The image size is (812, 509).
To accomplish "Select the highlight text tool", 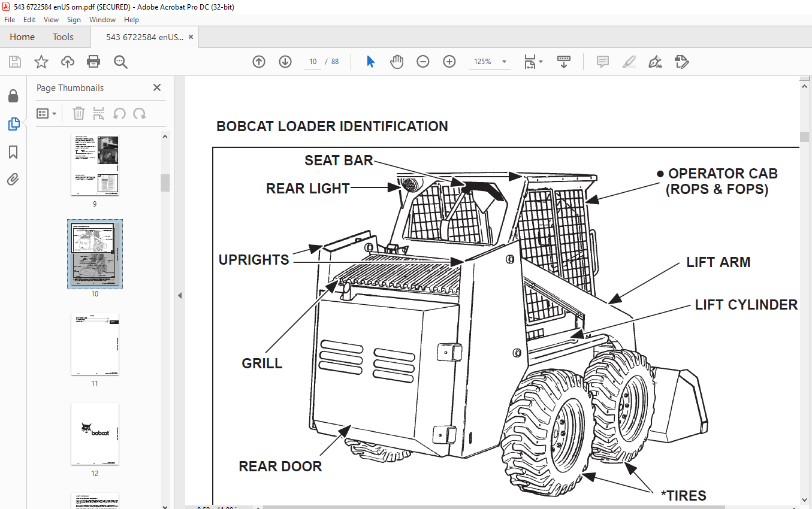I will pos(629,62).
